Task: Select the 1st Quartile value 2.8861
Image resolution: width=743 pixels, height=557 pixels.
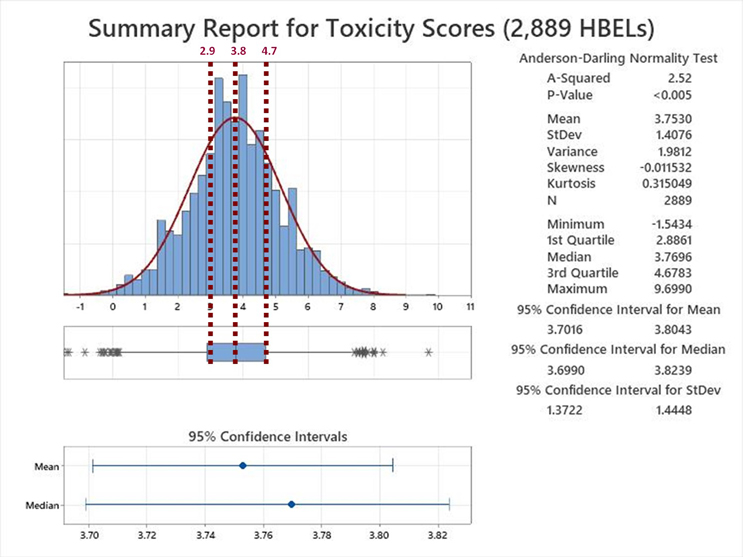Action: 673,240
